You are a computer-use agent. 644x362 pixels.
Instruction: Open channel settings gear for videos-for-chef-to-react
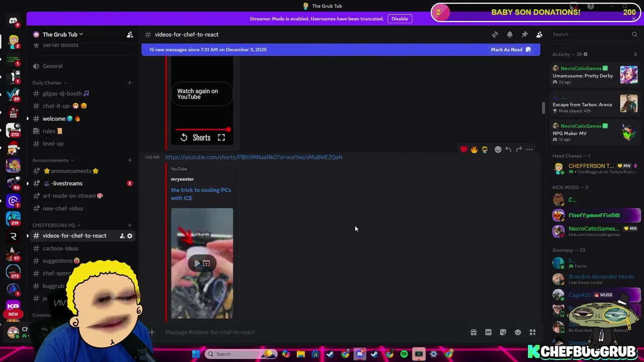(x=130, y=236)
